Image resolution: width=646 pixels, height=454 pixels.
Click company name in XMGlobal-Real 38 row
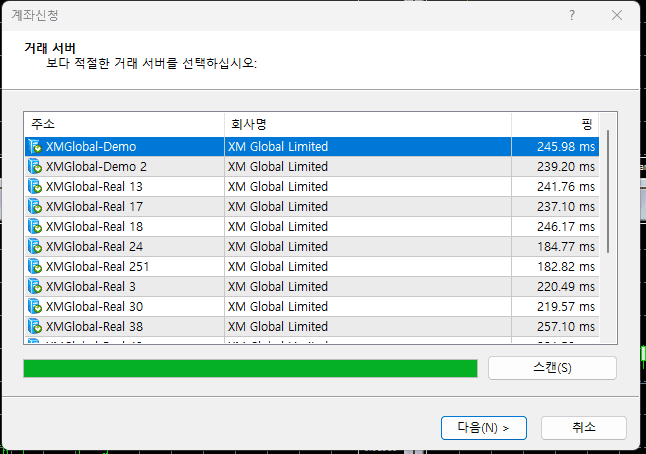278,326
